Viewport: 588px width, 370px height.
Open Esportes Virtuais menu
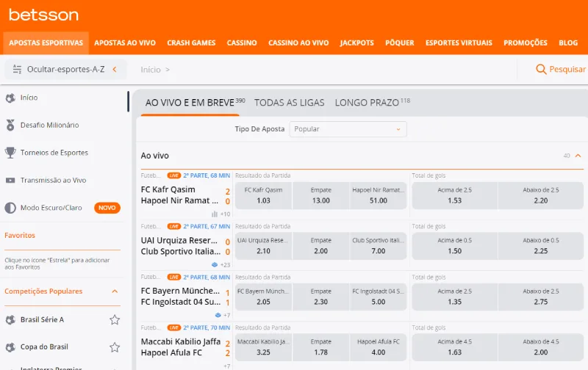pos(459,43)
